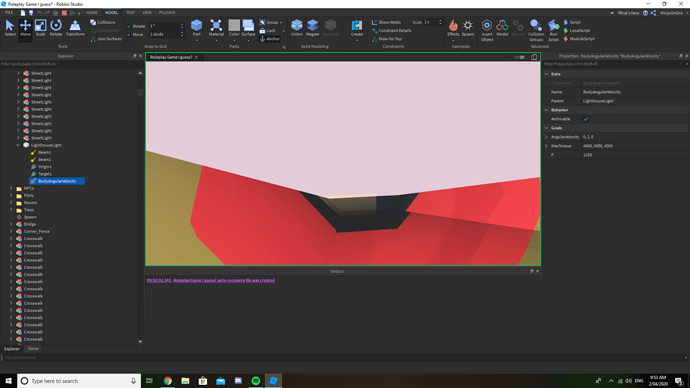Viewport: 690px width, 388px height.
Task: Open the Effects menu icon
Action: tap(453, 26)
